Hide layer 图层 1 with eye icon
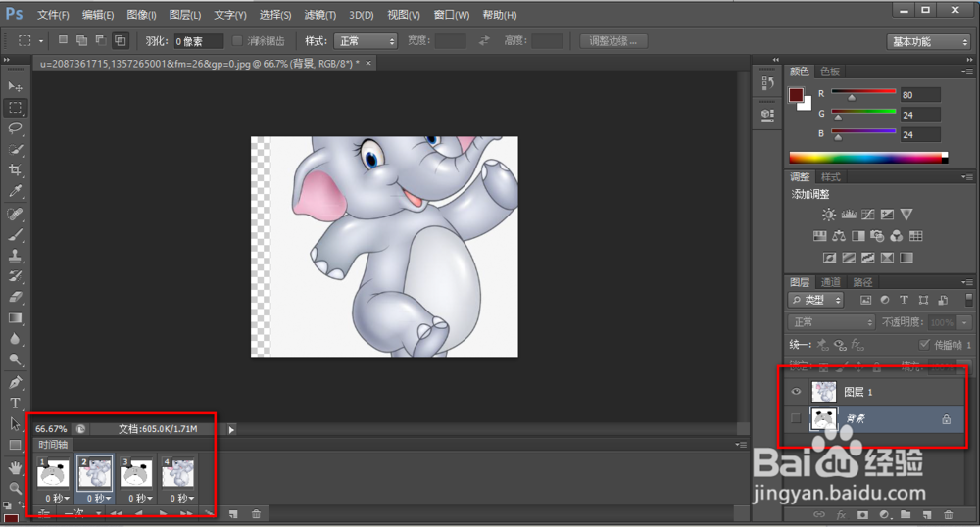Viewport: 980px width, 527px height. tap(796, 392)
